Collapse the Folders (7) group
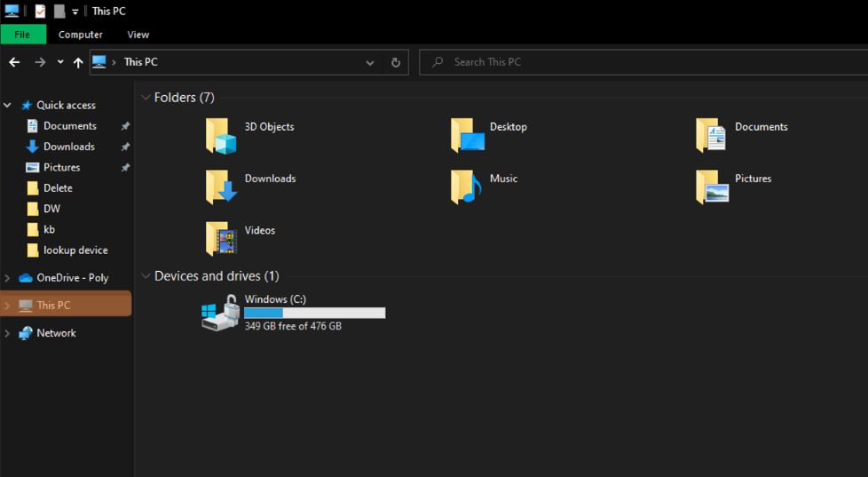868x477 pixels. (x=146, y=98)
